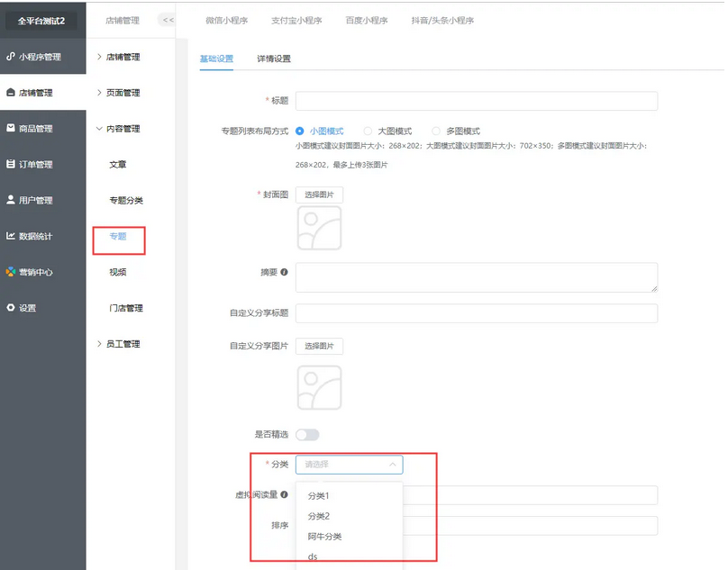728x570 pixels.
Task: Open the 分类 请选择 dropdown
Action: (x=350, y=464)
